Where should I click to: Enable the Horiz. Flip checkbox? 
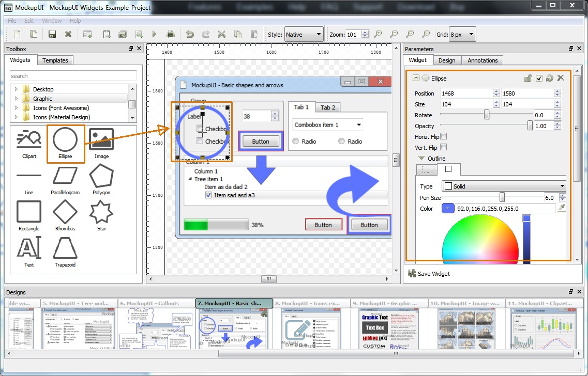(x=444, y=136)
